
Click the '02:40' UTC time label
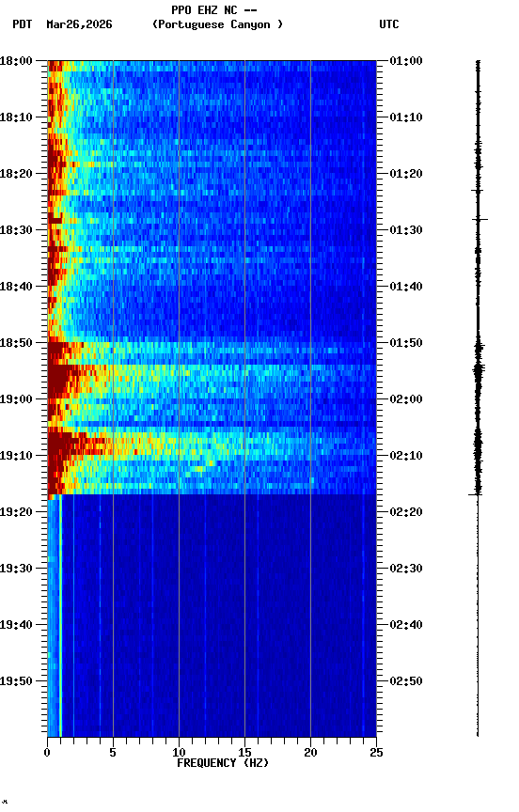click(x=406, y=625)
